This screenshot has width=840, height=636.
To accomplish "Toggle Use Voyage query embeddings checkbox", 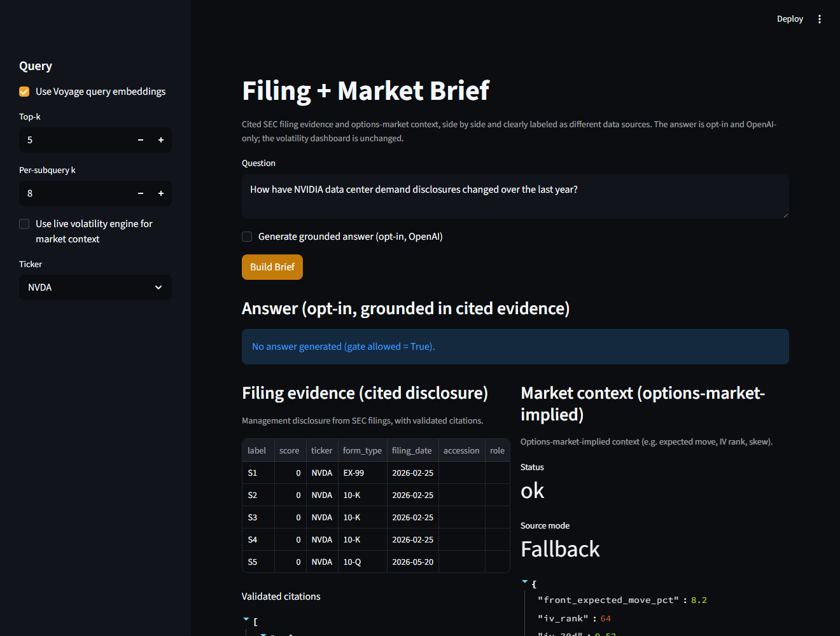I will pyautogui.click(x=24, y=92).
